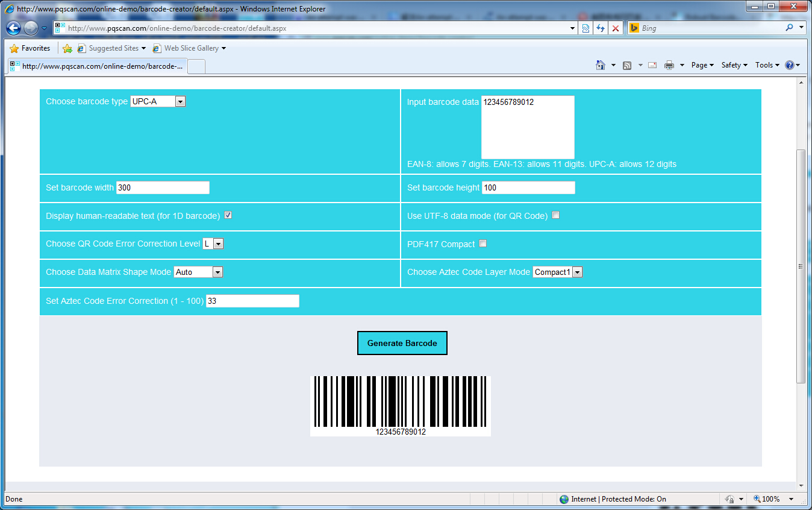Click the magnifier search icon in Bing box

pyautogui.click(x=790, y=28)
